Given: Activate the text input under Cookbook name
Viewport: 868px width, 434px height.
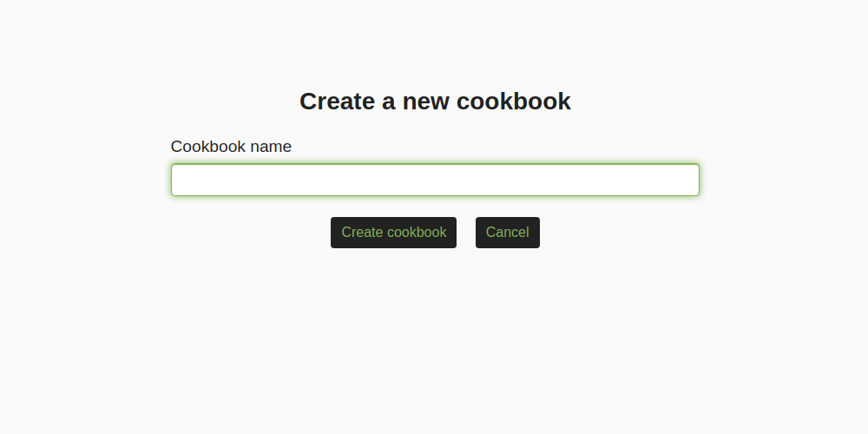Looking at the screenshot, I should 435,180.
